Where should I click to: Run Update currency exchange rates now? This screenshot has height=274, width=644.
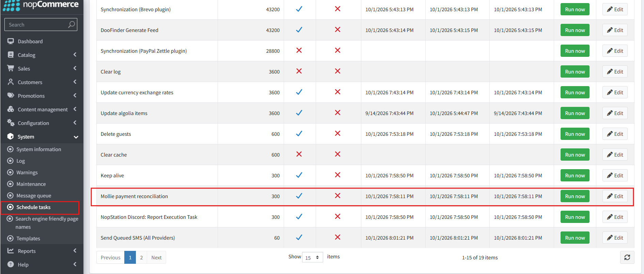tap(575, 92)
